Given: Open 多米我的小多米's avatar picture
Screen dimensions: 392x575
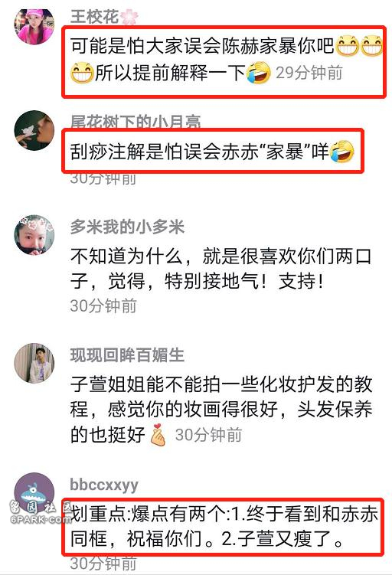Looking at the screenshot, I should (34, 235).
